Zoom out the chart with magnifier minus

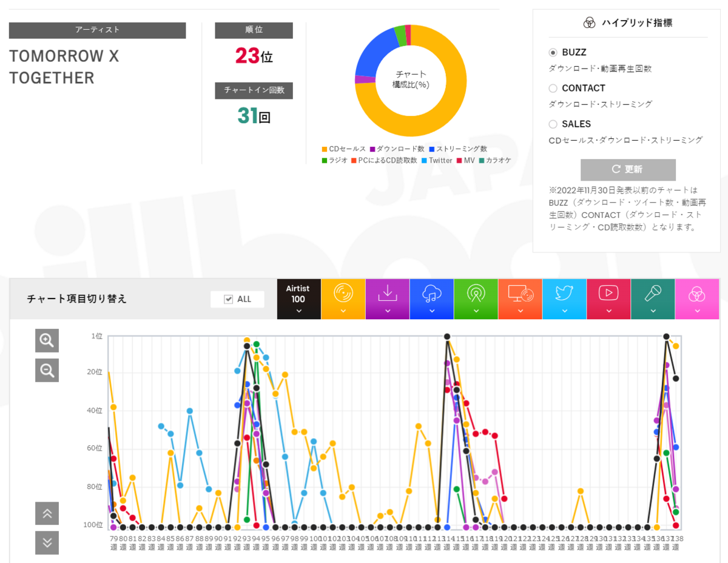47,370
